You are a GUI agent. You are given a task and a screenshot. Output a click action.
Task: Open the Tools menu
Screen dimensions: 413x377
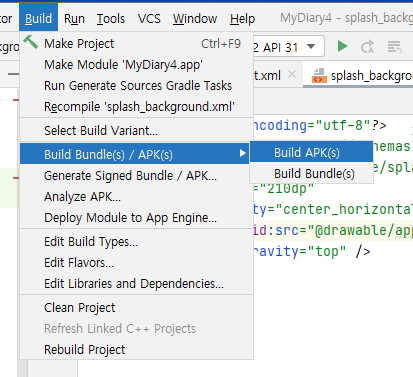tap(111, 18)
